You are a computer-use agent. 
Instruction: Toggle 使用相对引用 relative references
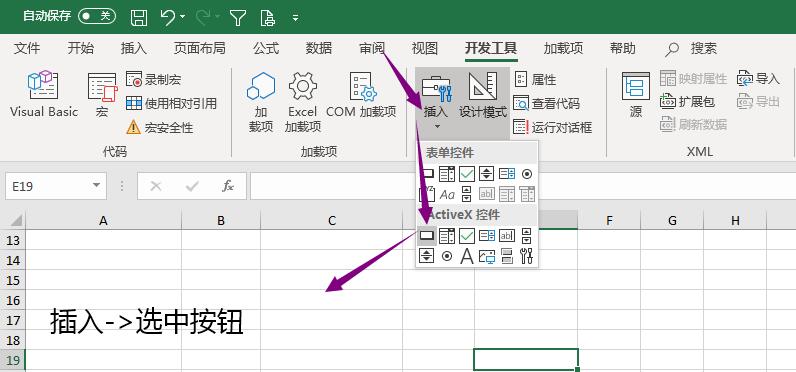tap(171, 104)
